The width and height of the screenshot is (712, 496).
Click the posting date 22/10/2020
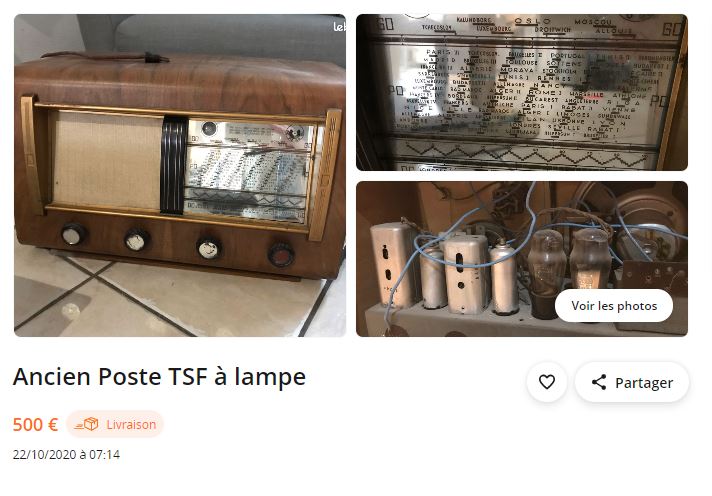click(x=66, y=455)
